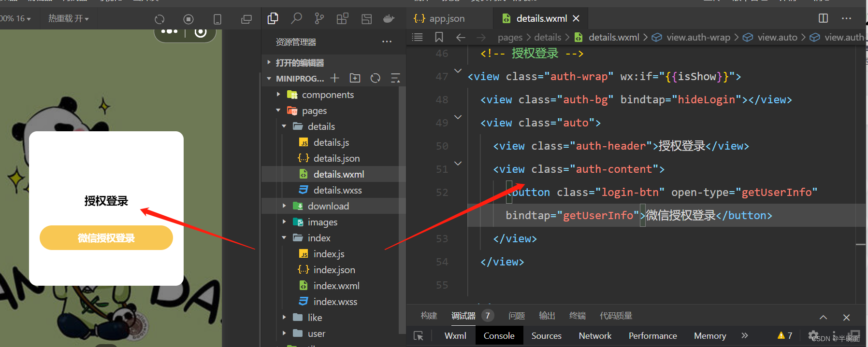Open the 问题 panel tab
Image resolution: width=868 pixels, height=347 pixels.
tap(517, 316)
